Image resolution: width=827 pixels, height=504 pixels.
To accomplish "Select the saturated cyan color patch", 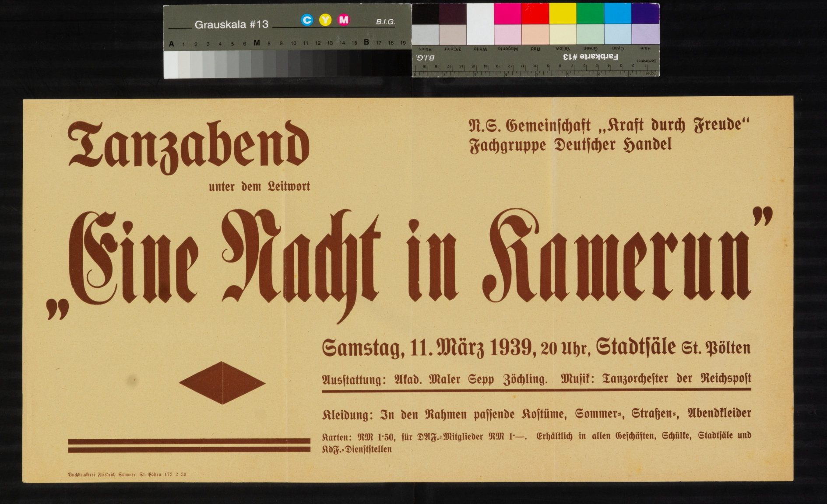I will click(618, 14).
